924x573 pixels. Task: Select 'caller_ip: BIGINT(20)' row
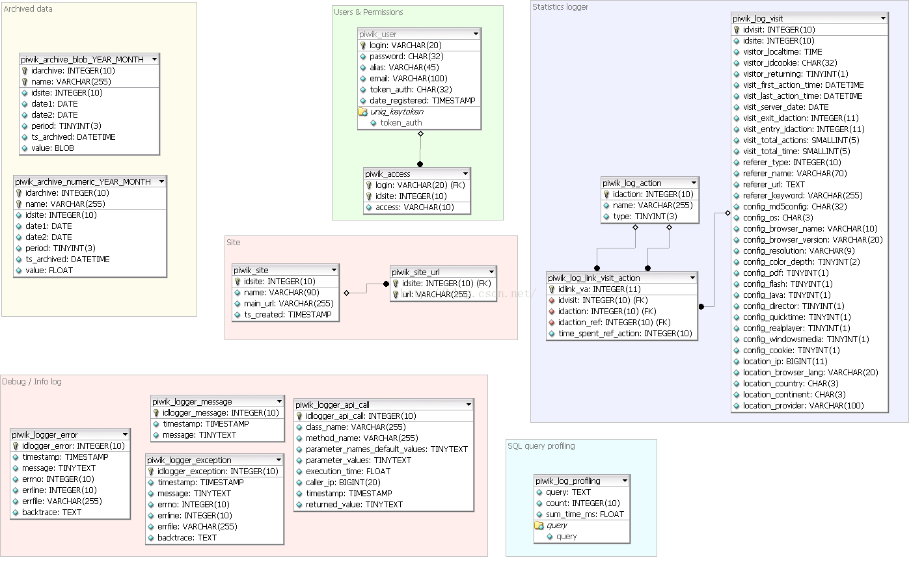[x=383, y=483]
